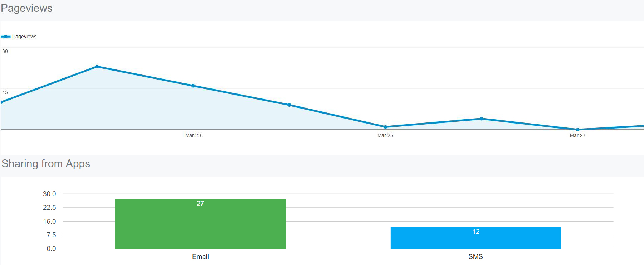Click the Mar 25 date label
This screenshot has width=644, height=265.
(385, 135)
